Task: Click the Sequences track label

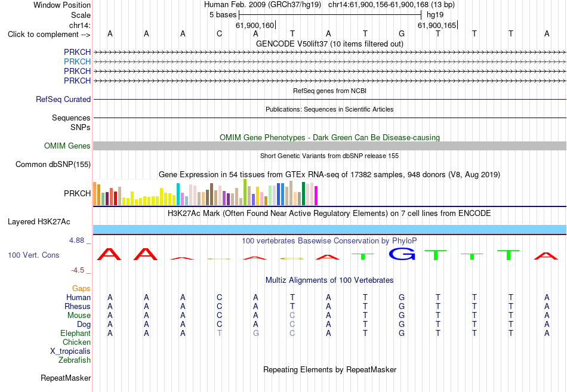Action: 71,118
